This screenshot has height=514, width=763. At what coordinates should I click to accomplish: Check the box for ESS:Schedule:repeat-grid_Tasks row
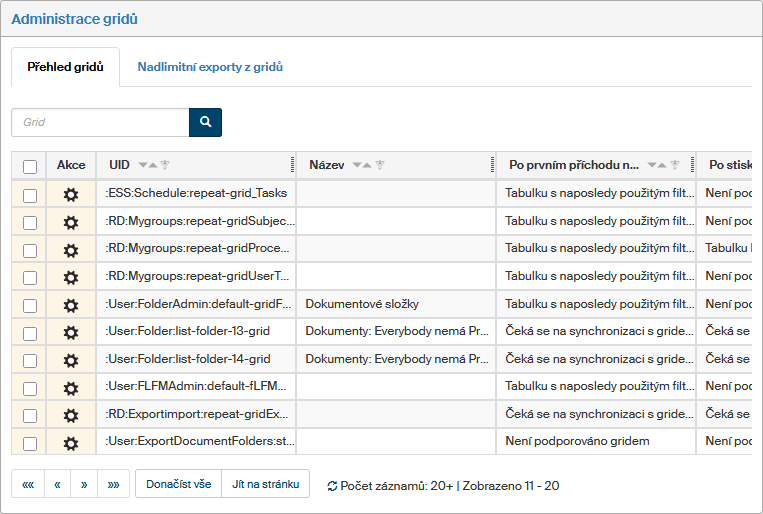(x=30, y=195)
